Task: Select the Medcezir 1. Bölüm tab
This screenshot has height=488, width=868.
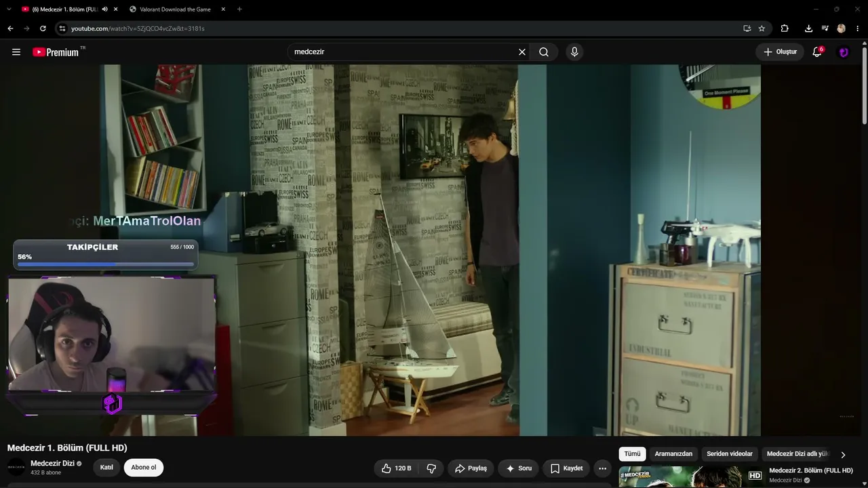Action: (x=64, y=9)
